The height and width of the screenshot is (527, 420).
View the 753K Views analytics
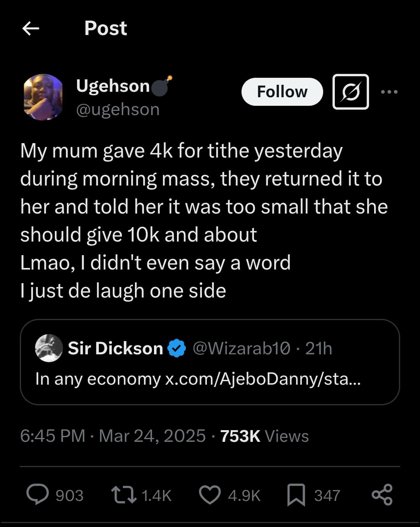(264, 436)
